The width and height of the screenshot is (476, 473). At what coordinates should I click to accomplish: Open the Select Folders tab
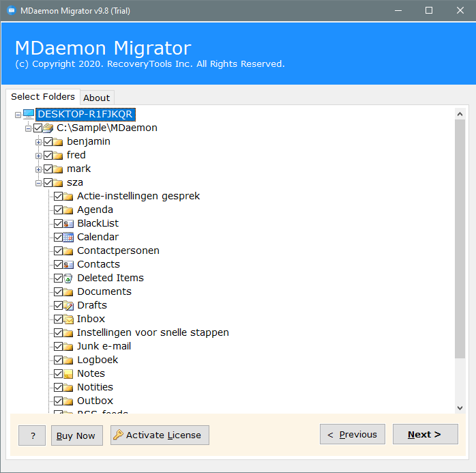(43, 97)
